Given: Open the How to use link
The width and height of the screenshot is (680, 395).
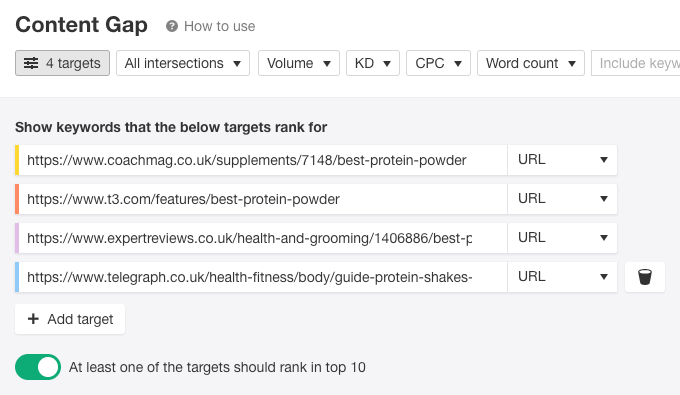Looking at the screenshot, I should click(219, 26).
